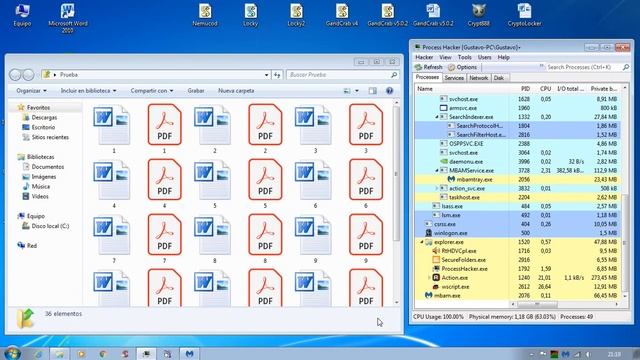
Task: Select the GandCrab v4 desktop file
Action: (342, 15)
